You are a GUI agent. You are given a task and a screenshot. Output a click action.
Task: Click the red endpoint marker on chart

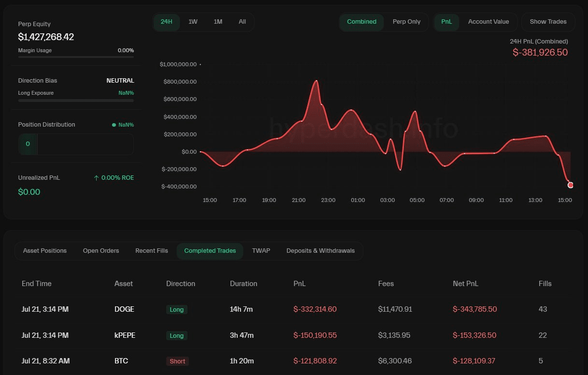[571, 185]
